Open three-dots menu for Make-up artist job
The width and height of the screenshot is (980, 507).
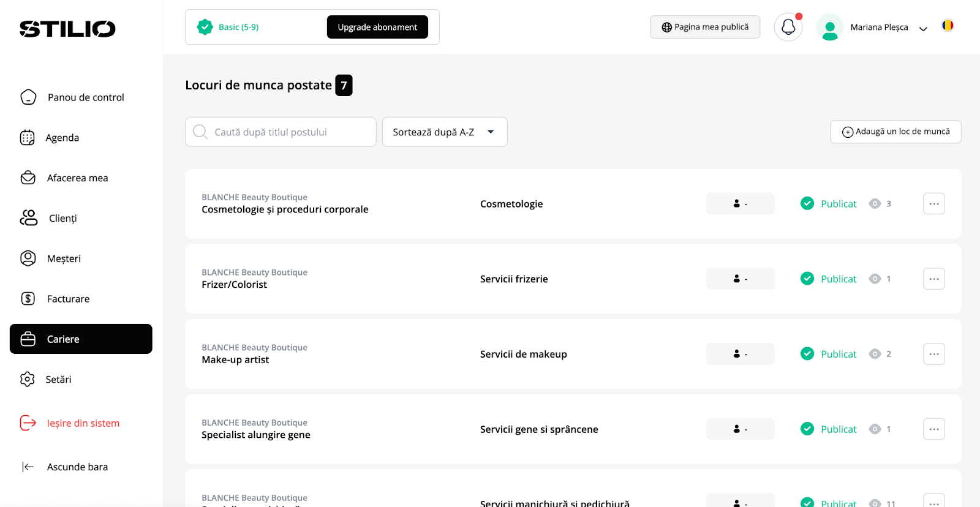click(x=933, y=354)
